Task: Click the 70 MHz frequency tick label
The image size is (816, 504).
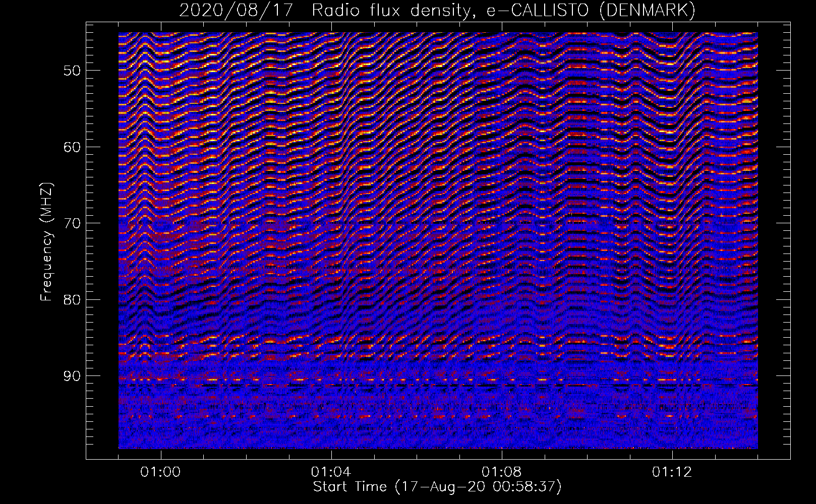Action: [x=72, y=223]
